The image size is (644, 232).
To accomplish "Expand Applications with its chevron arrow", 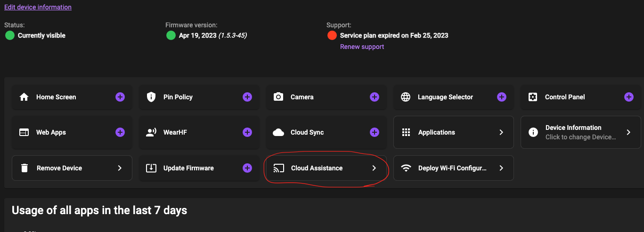I will 501,132.
